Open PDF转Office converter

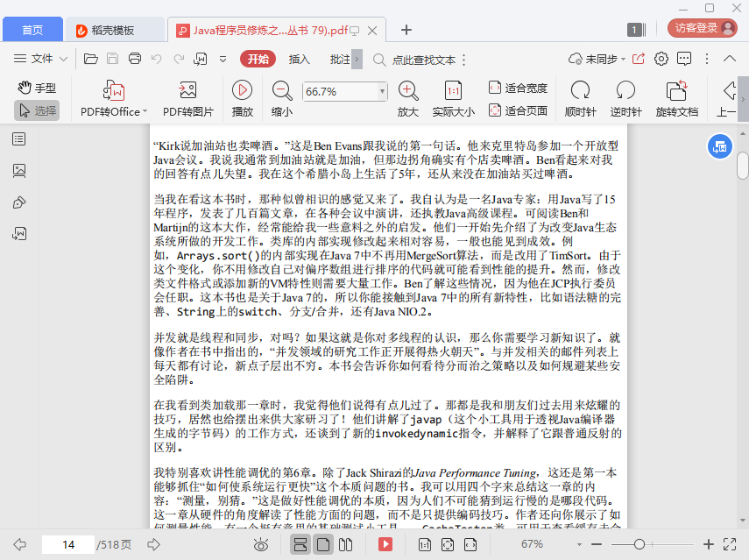click(x=114, y=99)
